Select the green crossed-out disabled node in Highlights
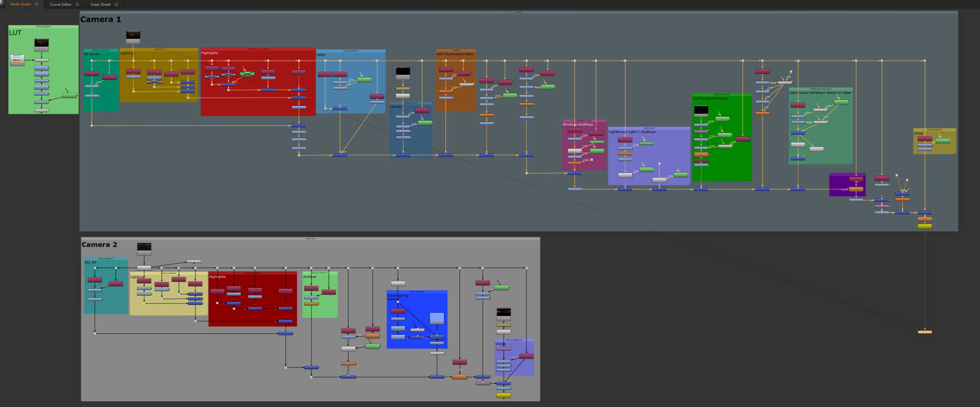This screenshot has width=980, height=407. point(247,74)
